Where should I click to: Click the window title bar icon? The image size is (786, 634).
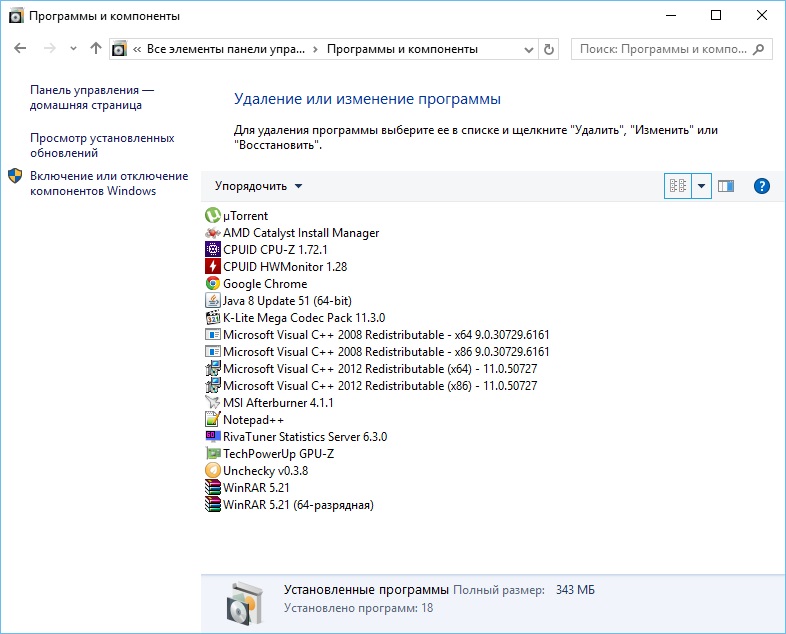pos(16,16)
